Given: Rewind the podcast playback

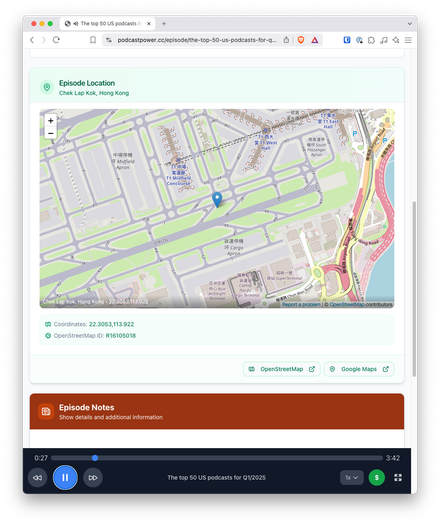Looking at the screenshot, I should tap(37, 478).
